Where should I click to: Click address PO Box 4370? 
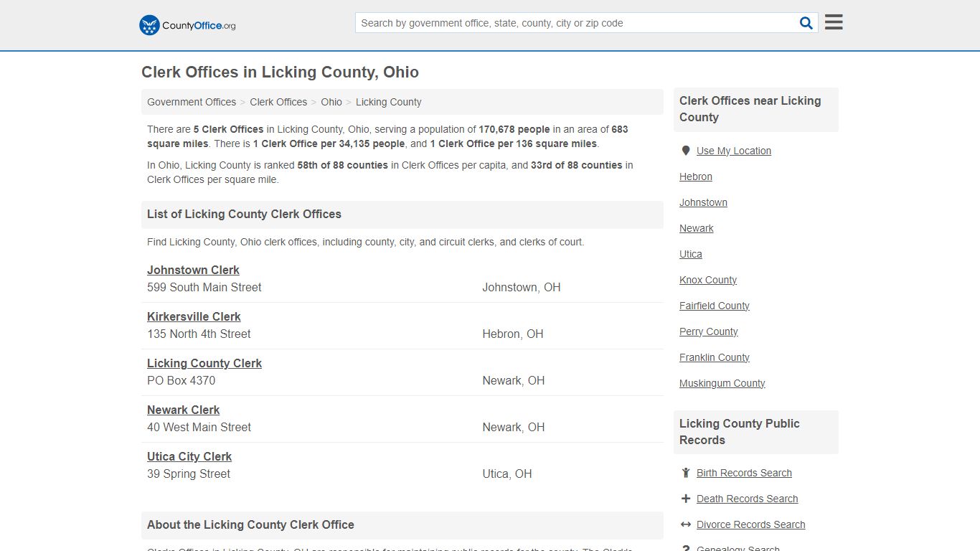pos(181,380)
